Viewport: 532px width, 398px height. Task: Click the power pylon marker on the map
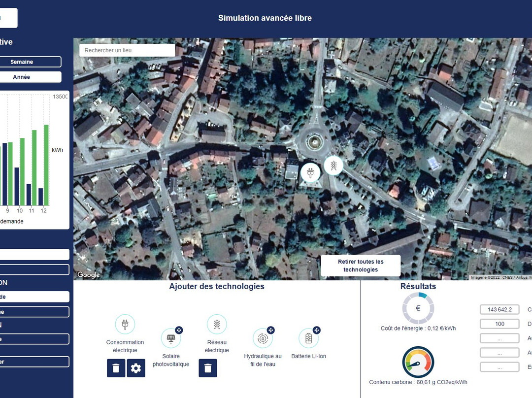(x=333, y=166)
